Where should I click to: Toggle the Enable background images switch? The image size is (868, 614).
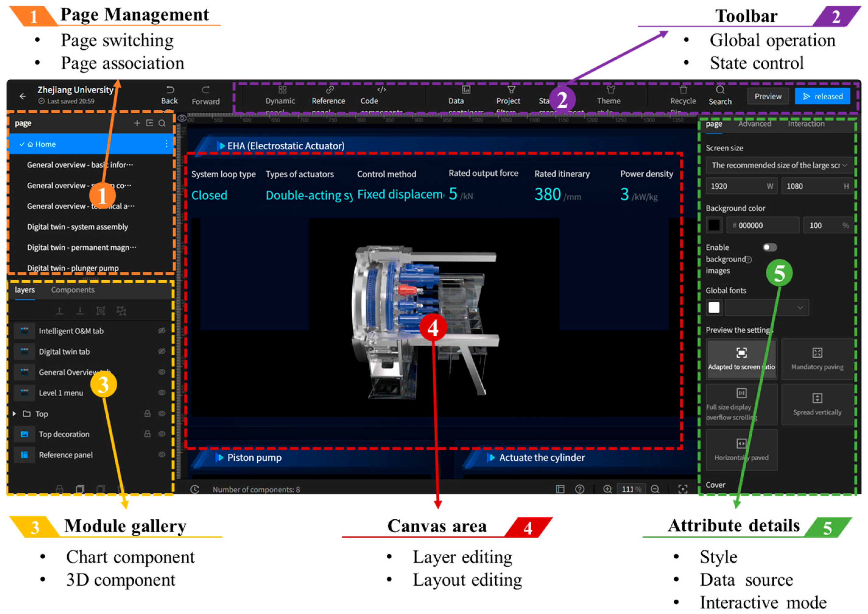click(769, 247)
